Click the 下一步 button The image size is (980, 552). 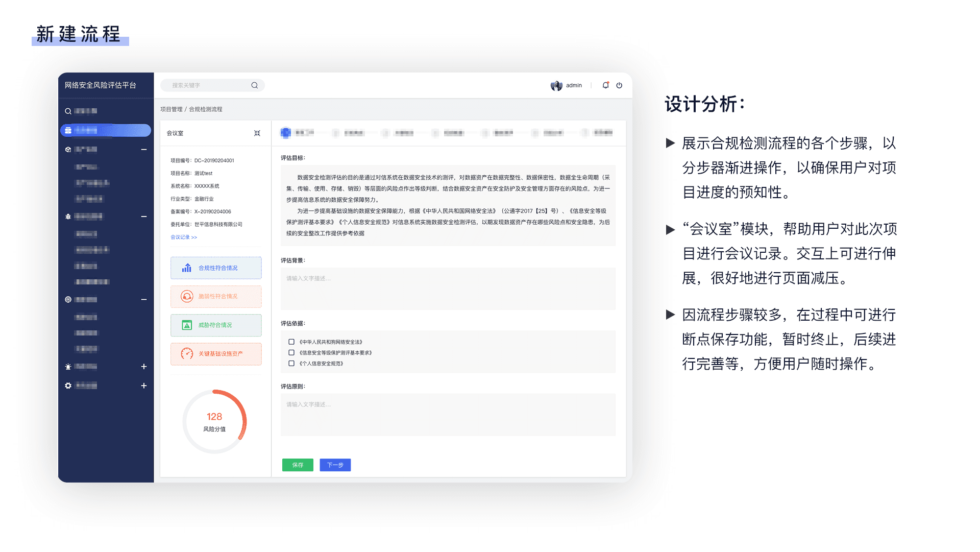335,465
